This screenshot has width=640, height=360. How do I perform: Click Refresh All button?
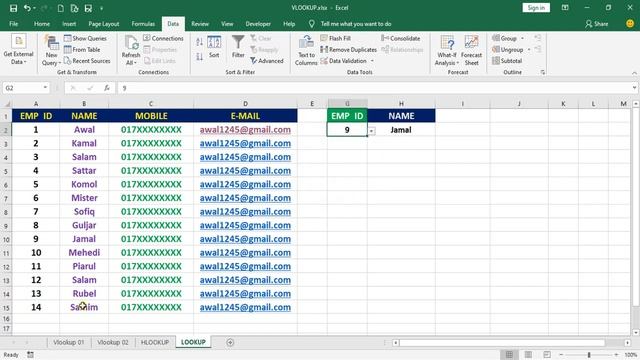point(131,51)
